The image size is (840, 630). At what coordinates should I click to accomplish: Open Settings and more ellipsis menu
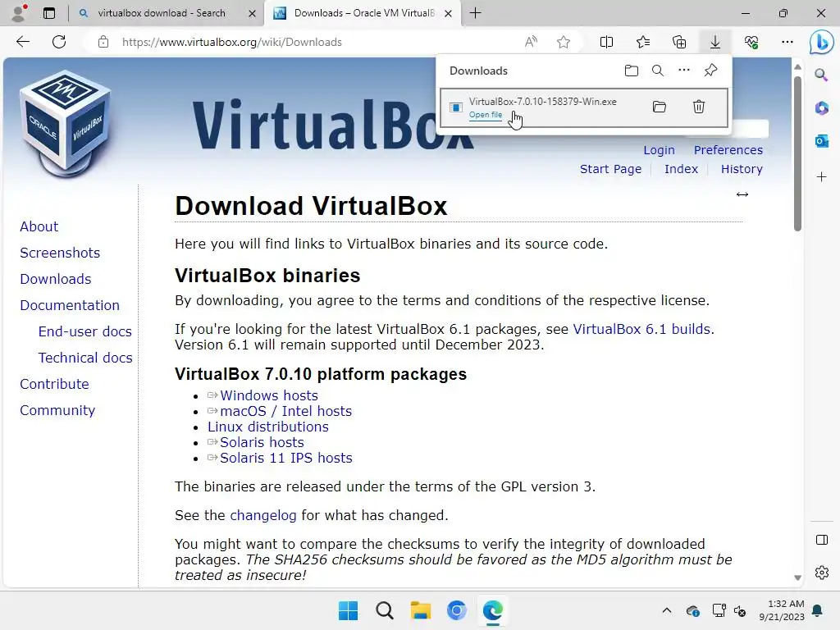coord(787,42)
